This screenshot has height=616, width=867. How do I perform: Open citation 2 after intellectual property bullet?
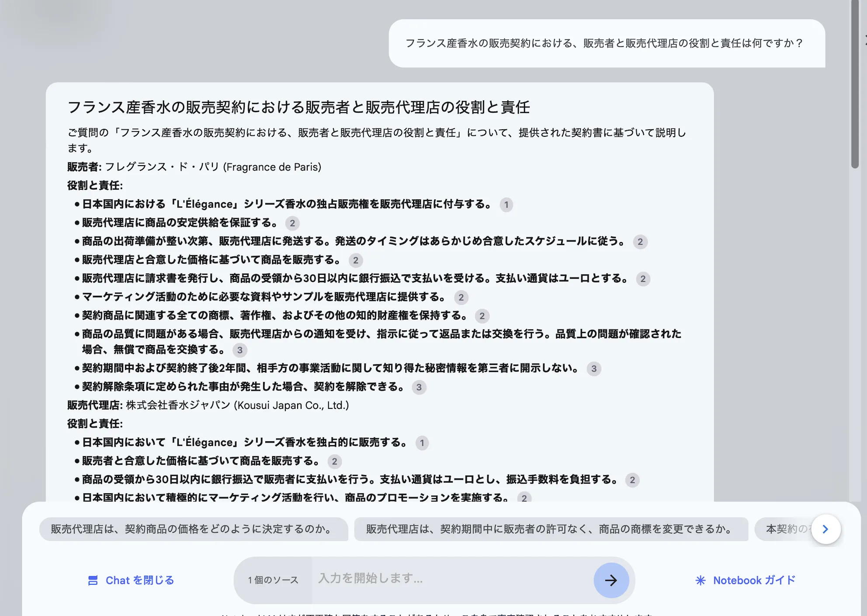click(482, 316)
